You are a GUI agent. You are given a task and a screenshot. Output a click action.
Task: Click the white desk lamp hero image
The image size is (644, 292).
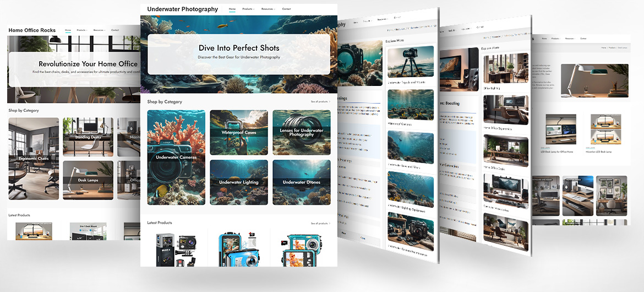click(x=594, y=80)
